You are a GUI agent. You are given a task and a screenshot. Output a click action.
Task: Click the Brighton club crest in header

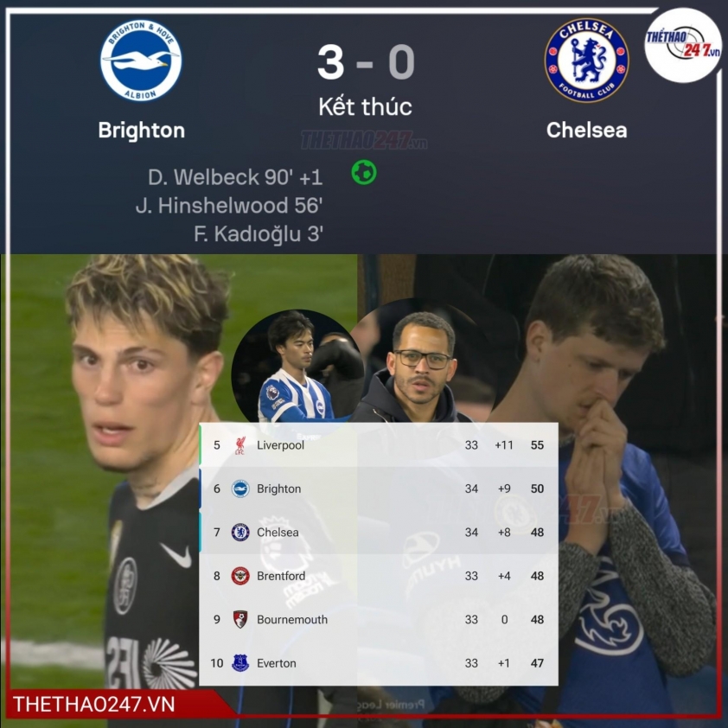[x=141, y=61]
